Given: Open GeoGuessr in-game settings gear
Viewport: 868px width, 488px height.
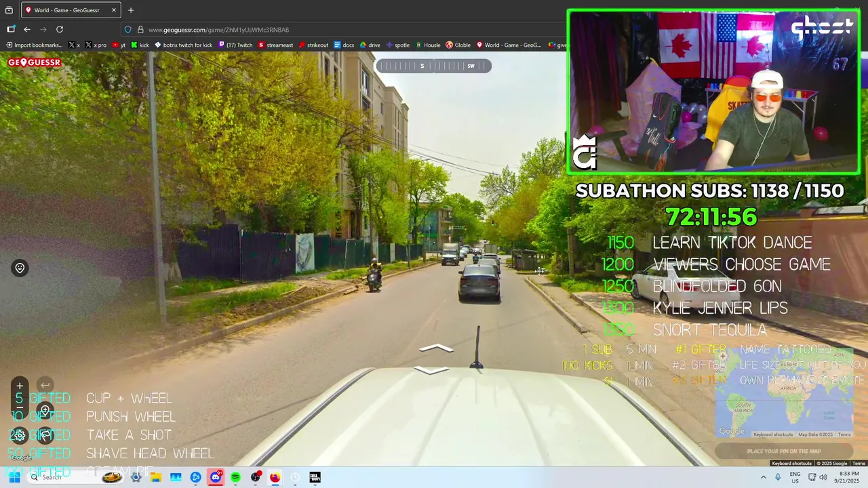Looking at the screenshot, I should click(20, 435).
